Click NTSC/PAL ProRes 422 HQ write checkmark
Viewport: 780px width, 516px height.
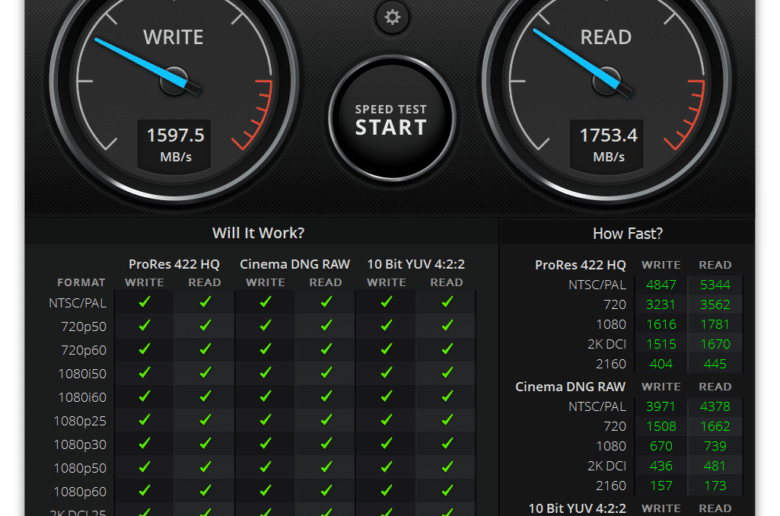click(x=145, y=302)
